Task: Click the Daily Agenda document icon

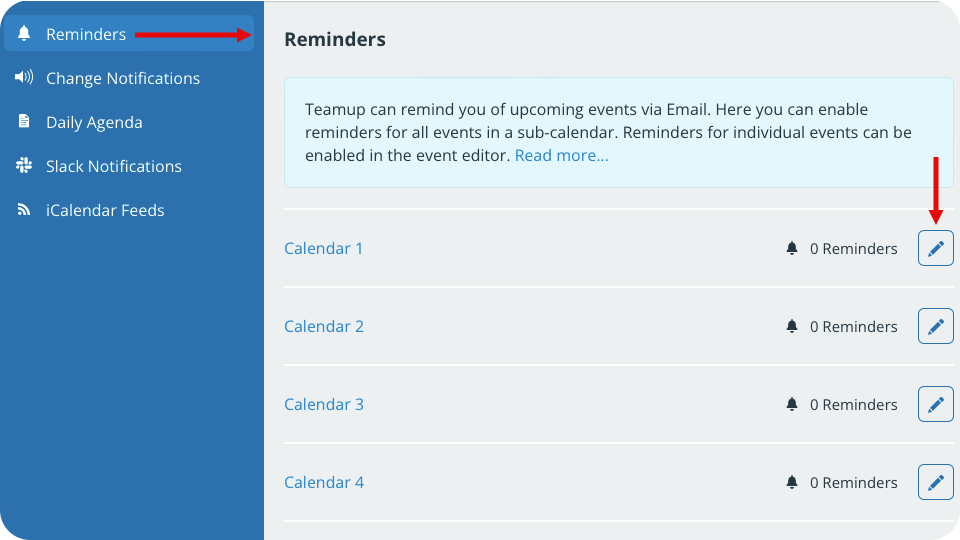Action: click(x=24, y=122)
